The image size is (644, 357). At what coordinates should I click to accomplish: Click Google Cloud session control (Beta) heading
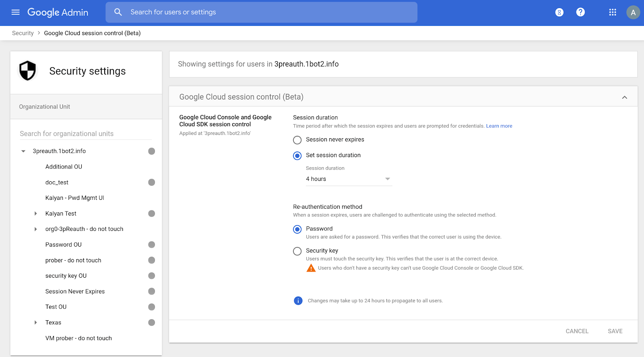click(x=242, y=97)
